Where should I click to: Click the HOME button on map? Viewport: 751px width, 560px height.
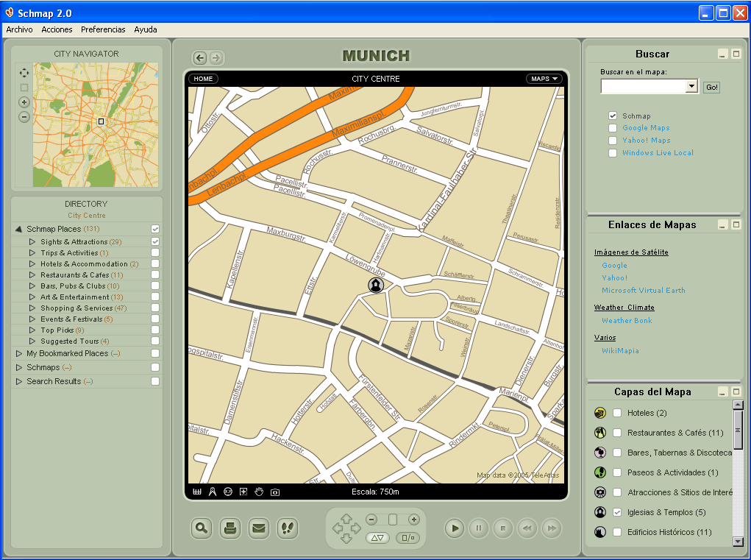[203, 79]
